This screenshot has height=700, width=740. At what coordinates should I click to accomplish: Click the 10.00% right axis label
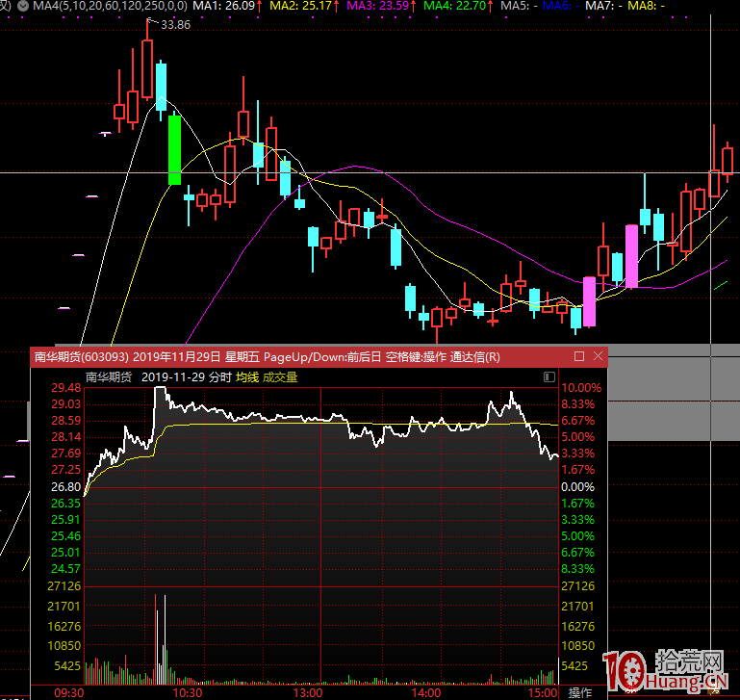pyautogui.click(x=581, y=388)
